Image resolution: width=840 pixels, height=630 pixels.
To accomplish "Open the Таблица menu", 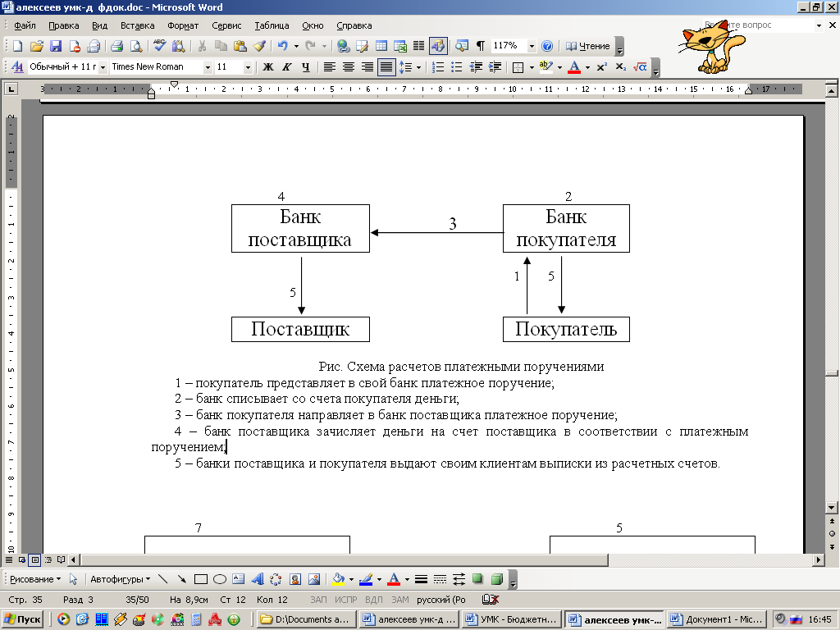I will [272, 25].
